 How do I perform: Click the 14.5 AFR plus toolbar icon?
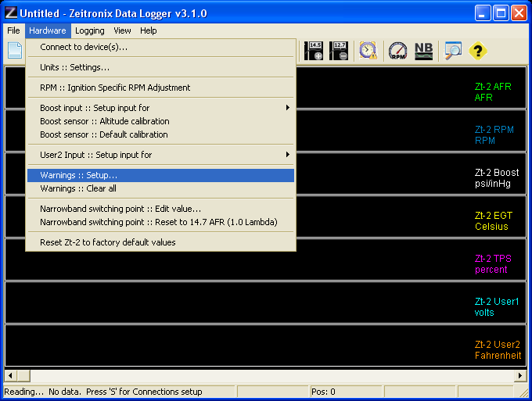(x=314, y=51)
